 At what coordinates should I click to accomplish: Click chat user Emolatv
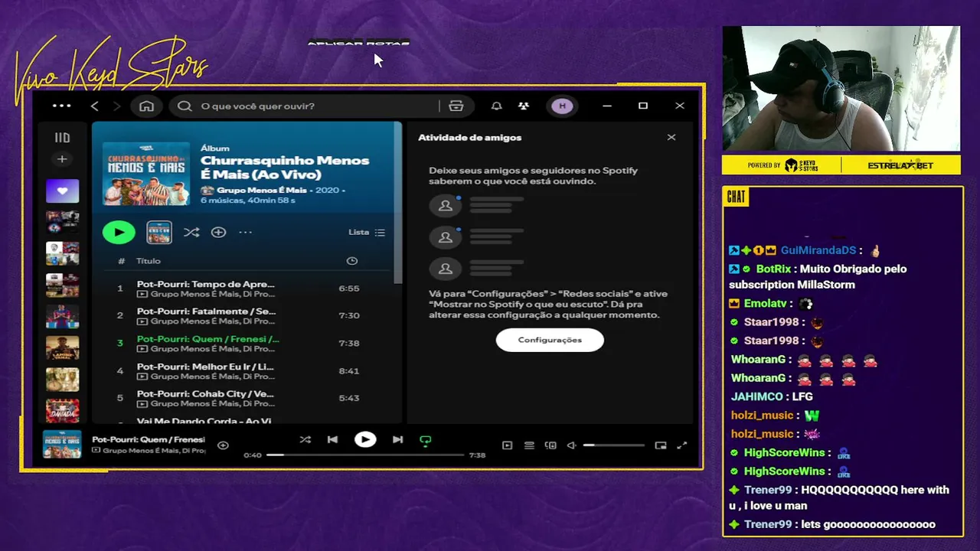pos(766,303)
